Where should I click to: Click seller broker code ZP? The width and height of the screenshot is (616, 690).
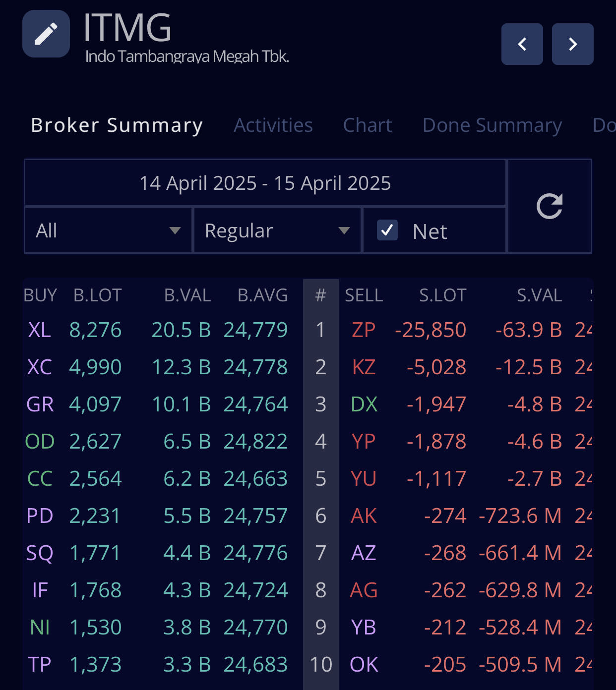[364, 330]
